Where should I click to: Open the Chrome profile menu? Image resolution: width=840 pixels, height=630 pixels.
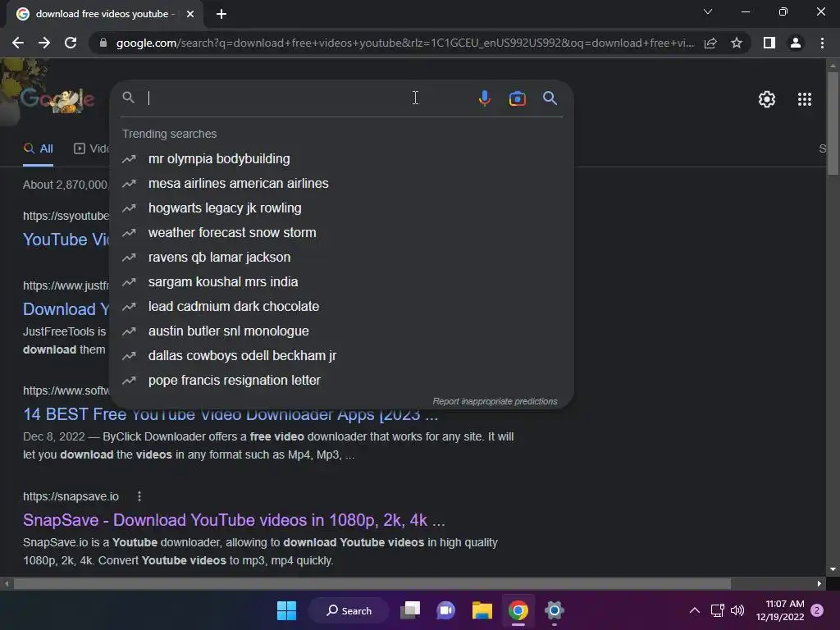796,43
